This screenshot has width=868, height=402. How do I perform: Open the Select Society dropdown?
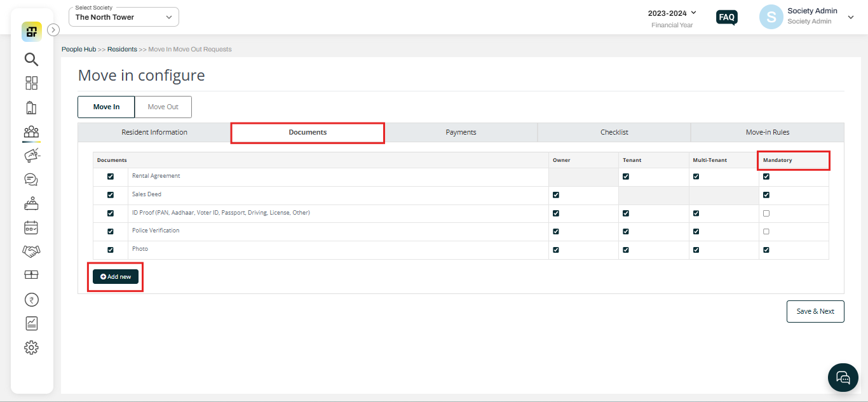click(123, 17)
